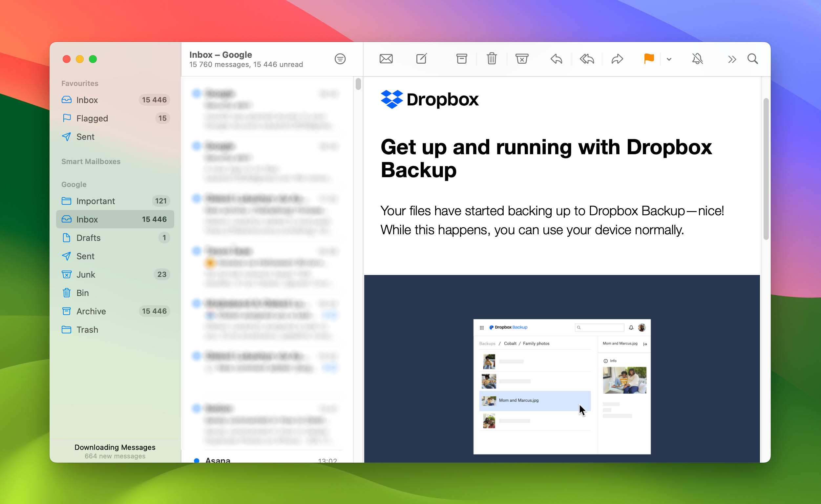Screen dimensions: 821x504
Task: Delete the message with trash icon
Action: click(492, 59)
